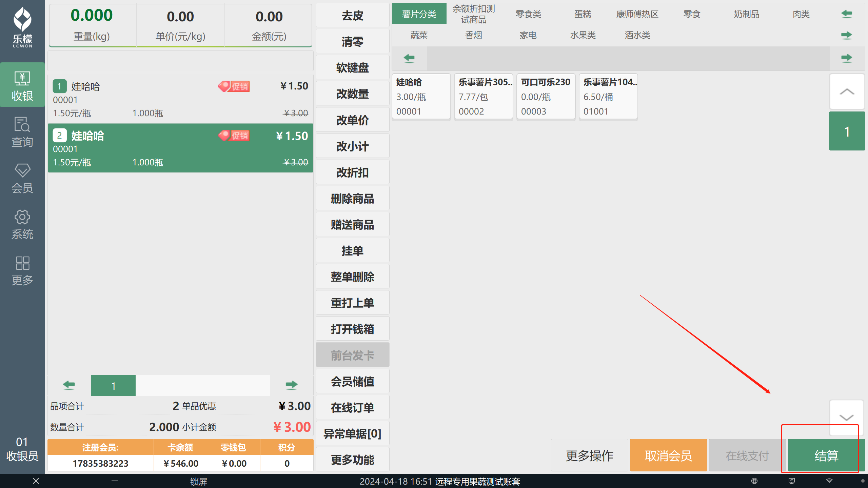
Task: Click 改数量 change quantity button
Action: tap(353, 94)
